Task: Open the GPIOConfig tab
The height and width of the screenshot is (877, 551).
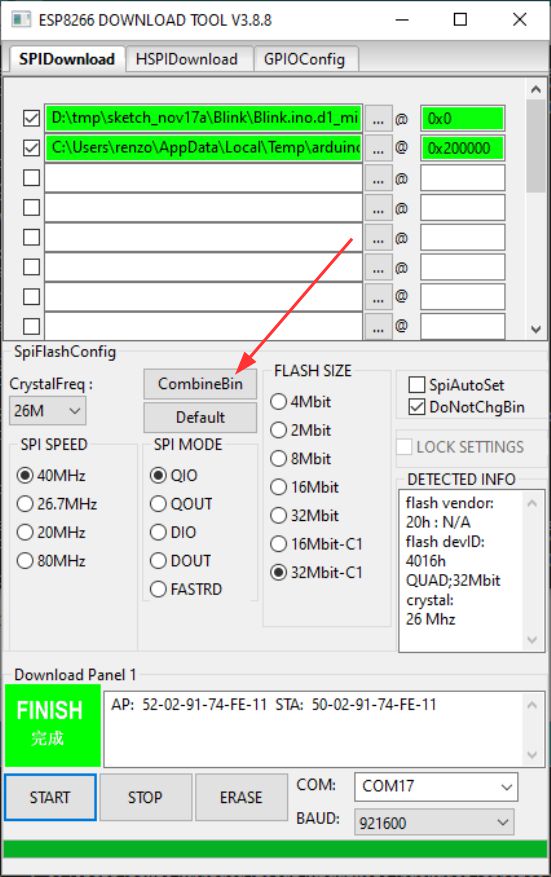Action: [x=305, y=59]
